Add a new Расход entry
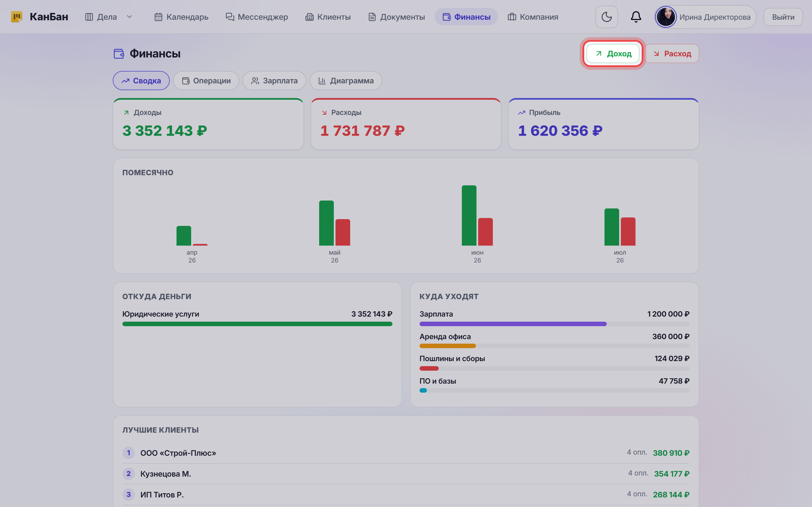The width and height of the screenshot is (812, 507). (x=672, y=54)
